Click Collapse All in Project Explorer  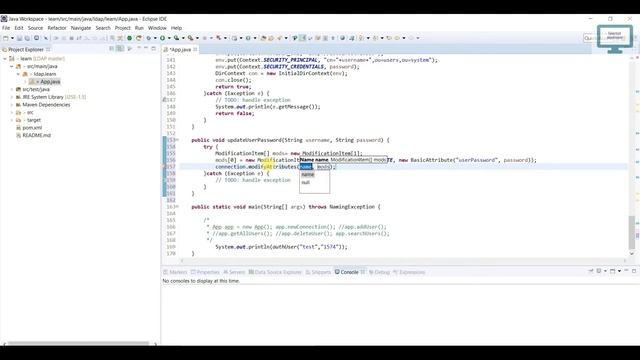tap(111, 49)
